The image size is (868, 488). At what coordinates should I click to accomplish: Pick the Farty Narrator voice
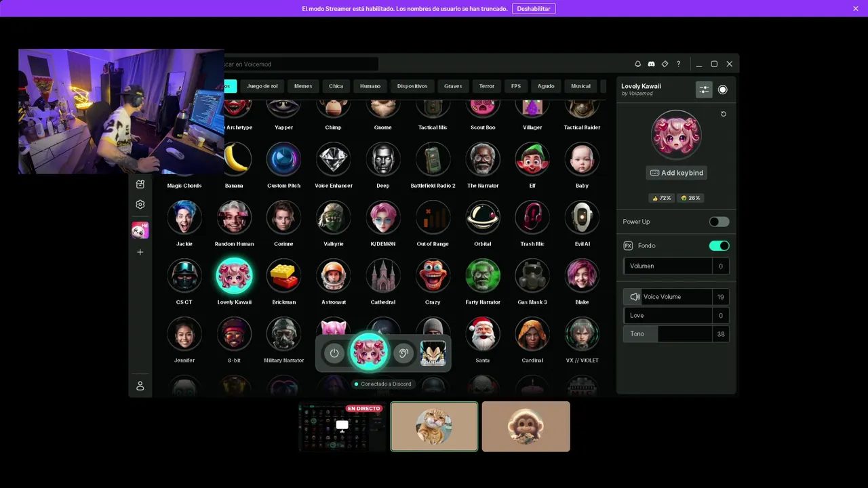[483, 276]
